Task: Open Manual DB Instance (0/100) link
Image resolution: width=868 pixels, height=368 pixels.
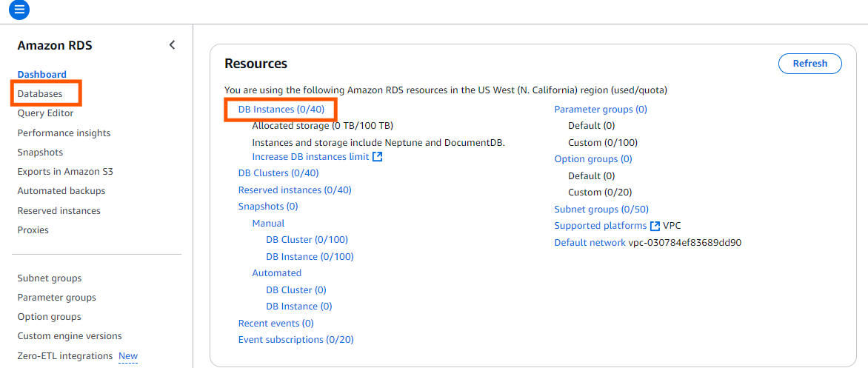Action: [x=310, y=257]
